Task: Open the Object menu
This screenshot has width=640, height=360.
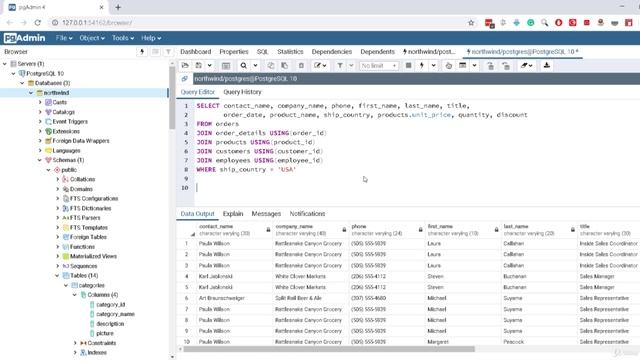Action: tap(92, 38)
